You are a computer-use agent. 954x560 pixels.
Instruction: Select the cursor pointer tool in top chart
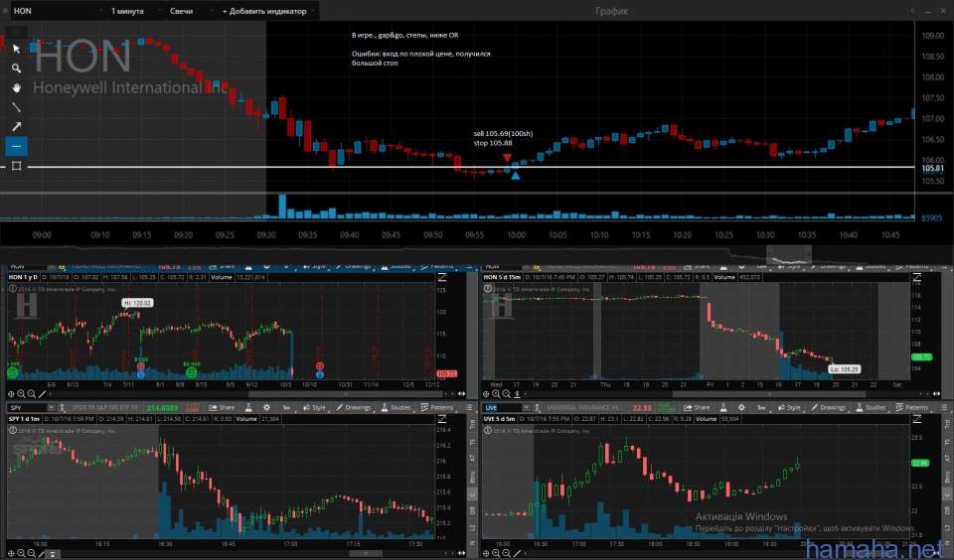coord(17,49)
